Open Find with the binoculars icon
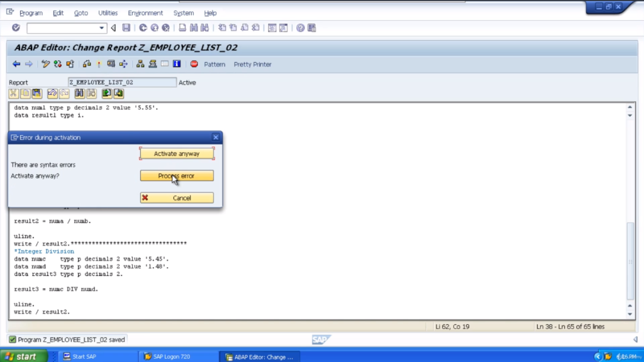Image resolution: width=644 pixels, height=362 pixels. tap(194, 28)
